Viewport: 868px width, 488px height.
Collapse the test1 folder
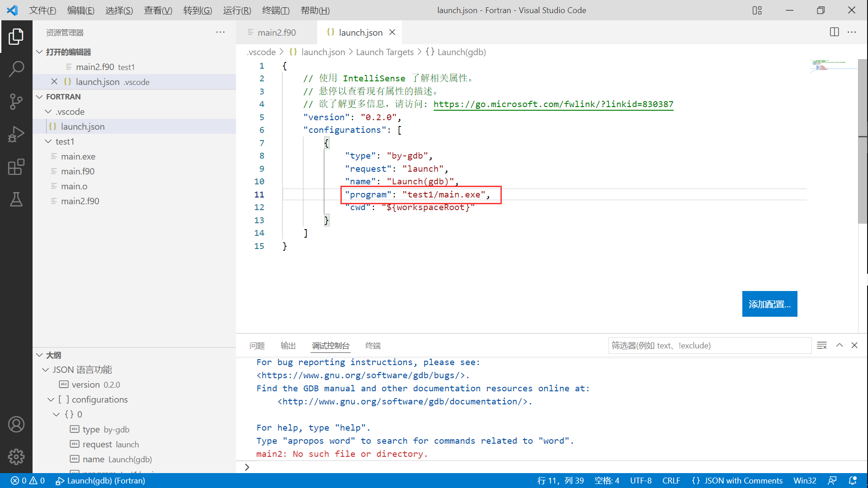[x=48, y=141]
